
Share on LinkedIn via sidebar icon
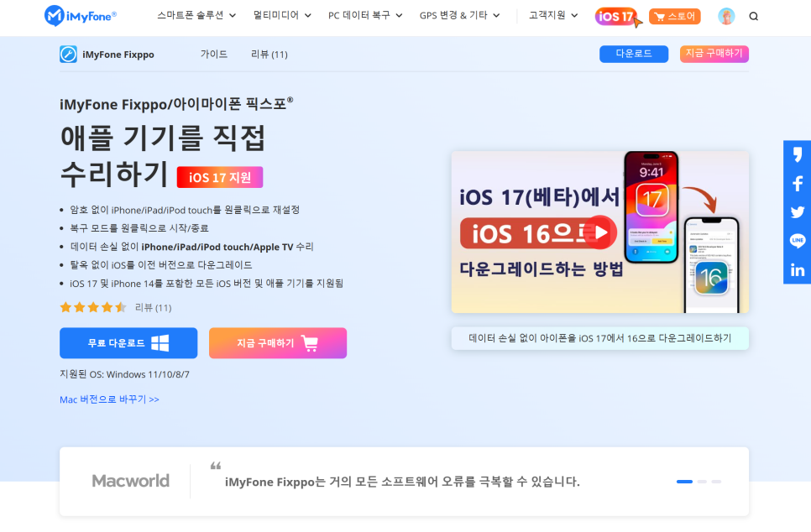click(797, 270)
